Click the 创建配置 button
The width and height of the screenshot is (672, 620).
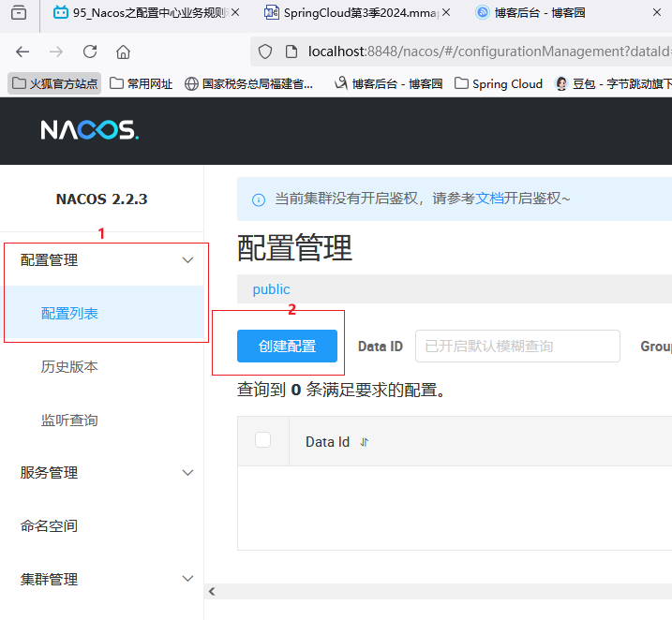coord(287,346)
